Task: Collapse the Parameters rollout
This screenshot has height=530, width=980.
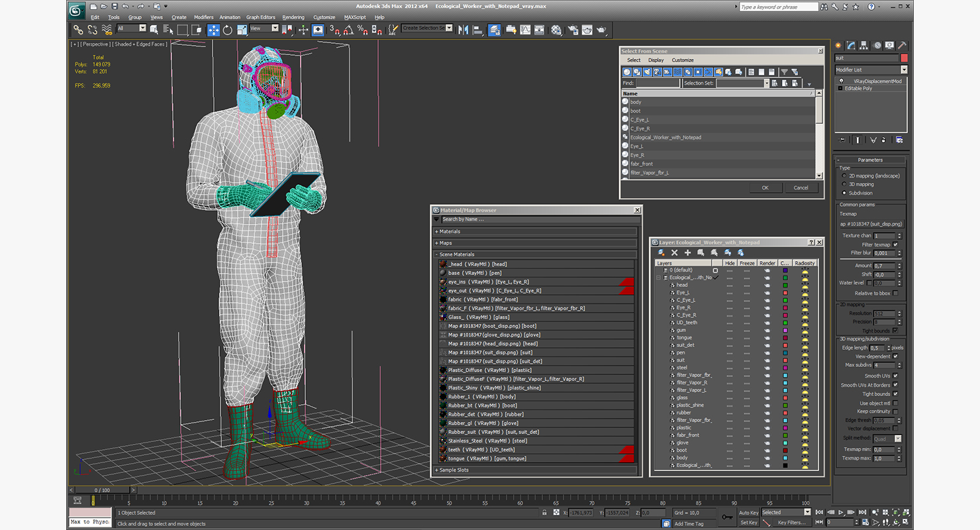Action: pos(870,160)
